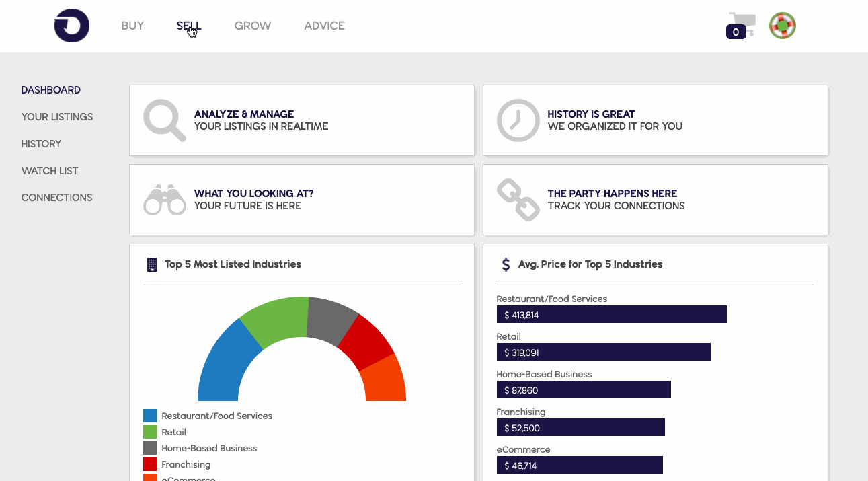Open WATCH LIST in the sidebar
Image resolution: width=868 pixels, height=481 pixels.
pos(50,171)
